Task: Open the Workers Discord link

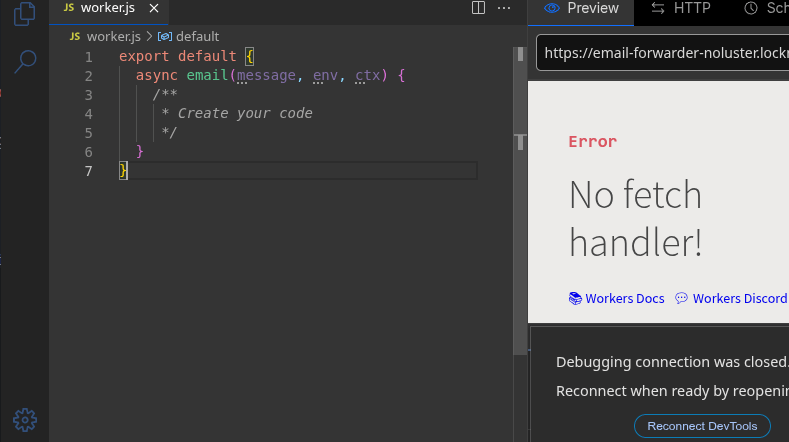Action: pyautogui.click(x=739, y=298)
